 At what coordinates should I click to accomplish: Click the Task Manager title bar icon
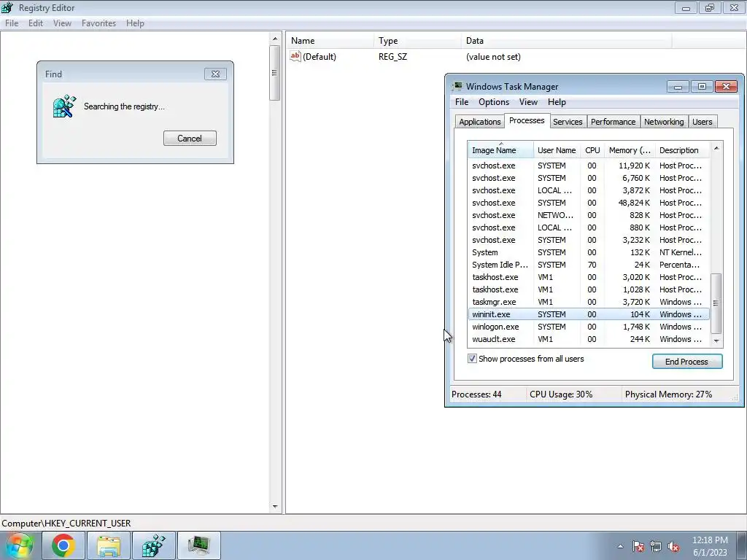tap(457, 86)
